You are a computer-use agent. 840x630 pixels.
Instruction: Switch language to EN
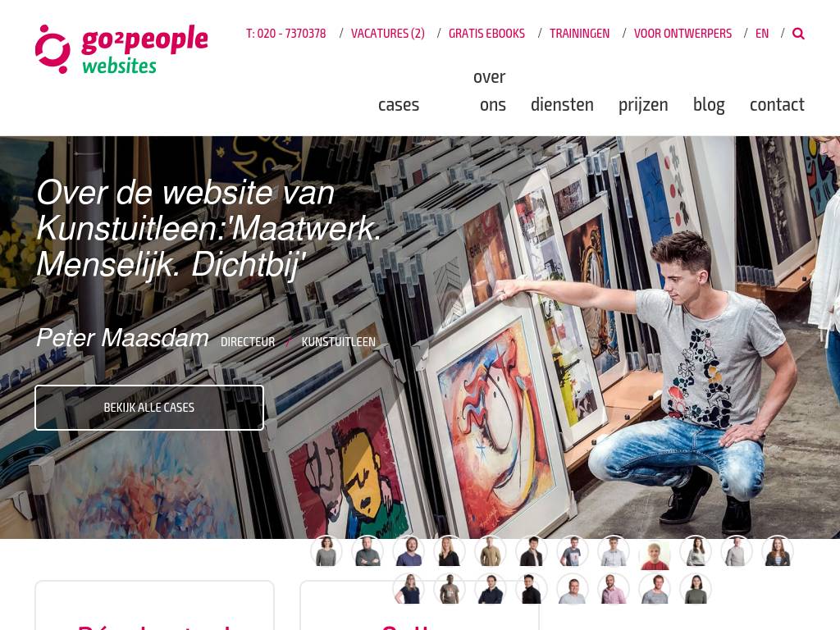point(762,33)
